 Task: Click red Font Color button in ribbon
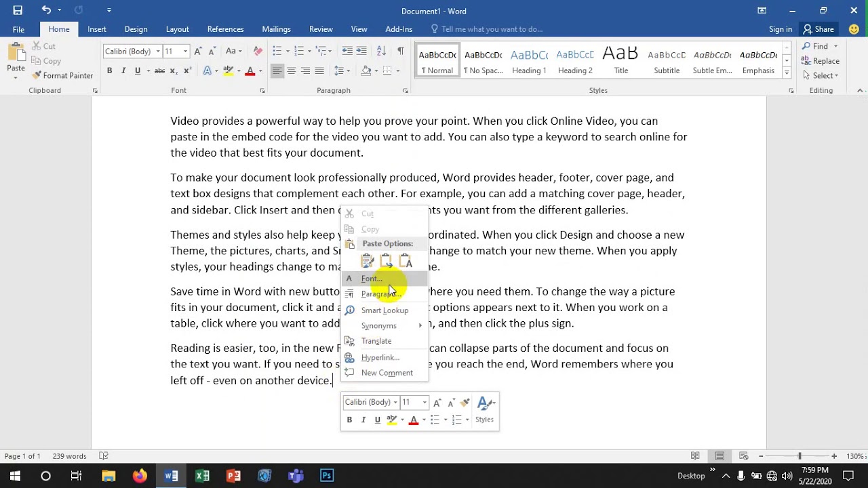click(x=250, y=70)
